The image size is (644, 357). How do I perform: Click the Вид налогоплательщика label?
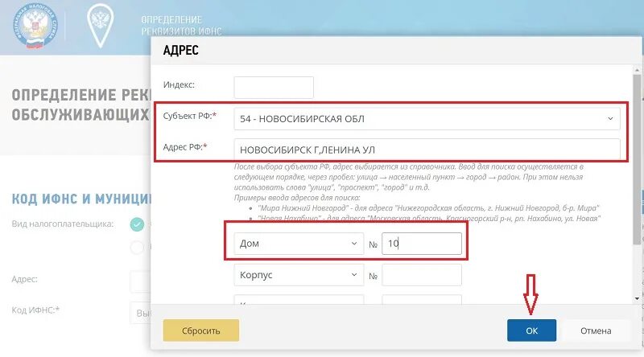pos(63,224)
